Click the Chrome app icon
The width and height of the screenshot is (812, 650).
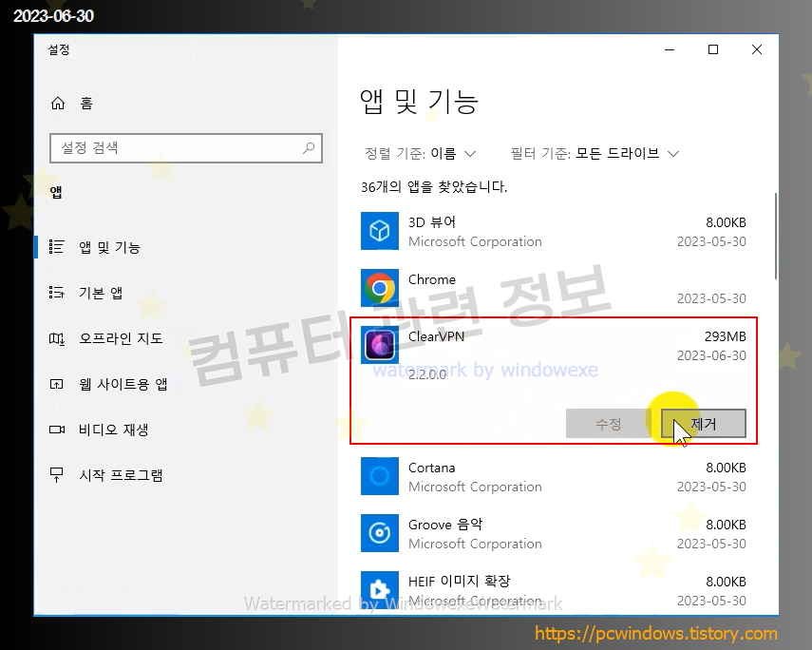pos(380,288)
